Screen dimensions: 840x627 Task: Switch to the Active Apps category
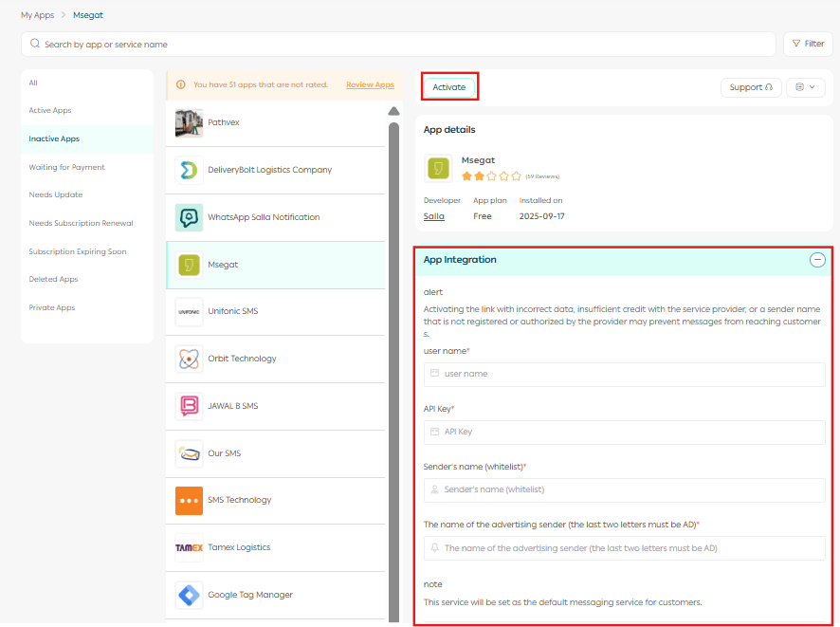50,111
